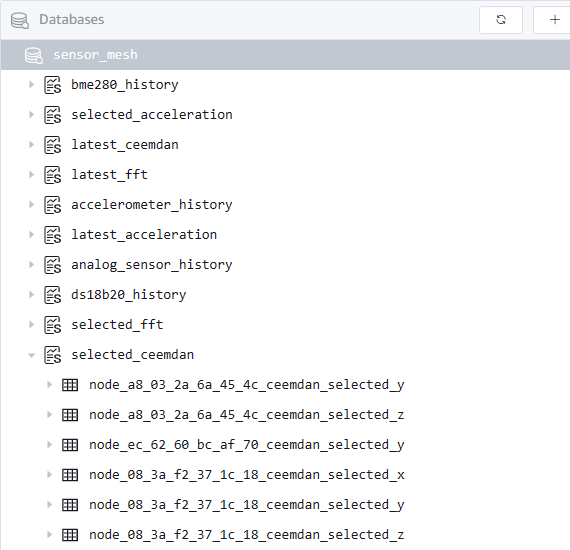Select the latest_ceemdan schema label

click(x=125, y=145)
